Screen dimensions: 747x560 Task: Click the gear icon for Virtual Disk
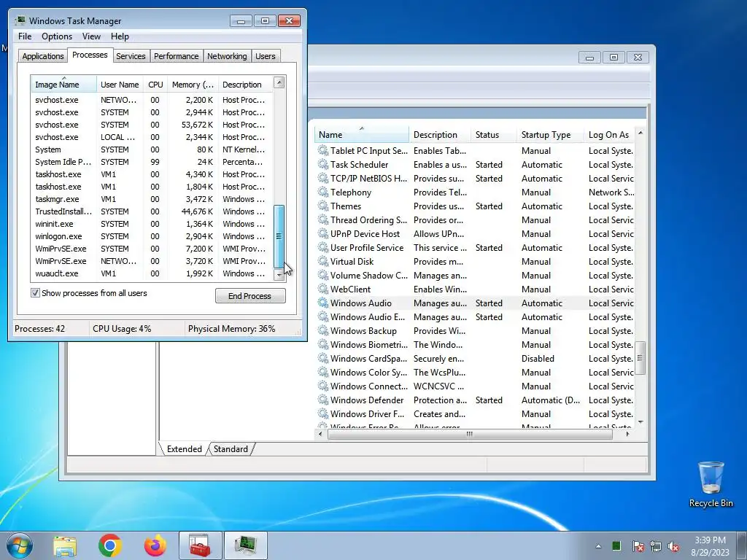pos(323,262)
